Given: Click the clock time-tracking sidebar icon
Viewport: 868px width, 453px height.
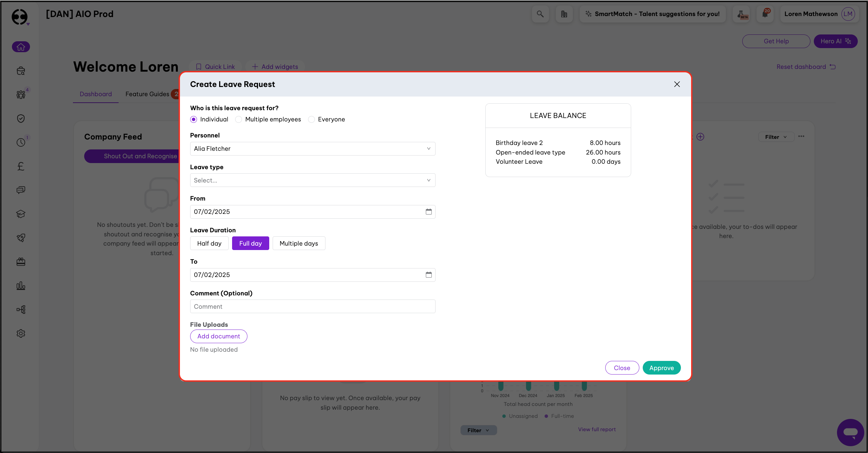Looking at the screenshot, I should click(21, 142).
